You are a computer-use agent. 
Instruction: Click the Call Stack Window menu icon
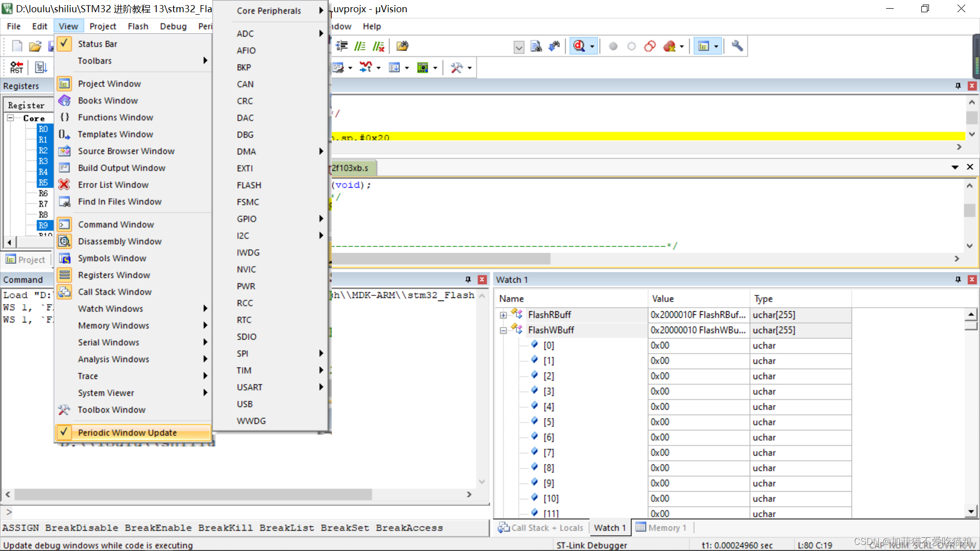tap(64, 292)
